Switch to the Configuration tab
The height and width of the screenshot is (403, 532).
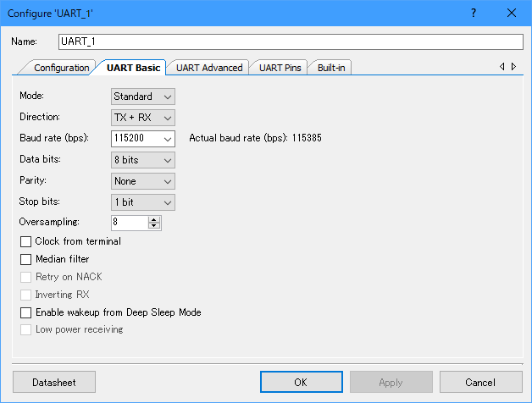[x=61, y=68]
